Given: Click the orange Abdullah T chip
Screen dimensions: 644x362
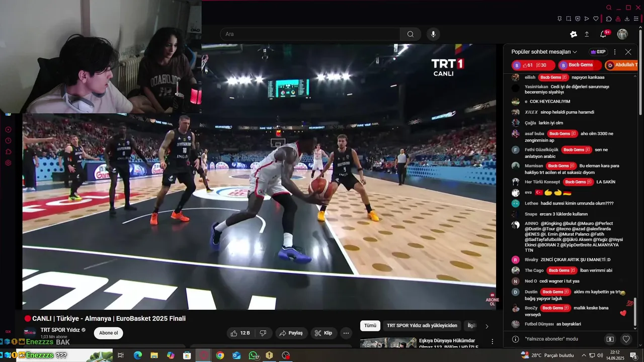Looking at the screenshot, I should click(621, 65).
